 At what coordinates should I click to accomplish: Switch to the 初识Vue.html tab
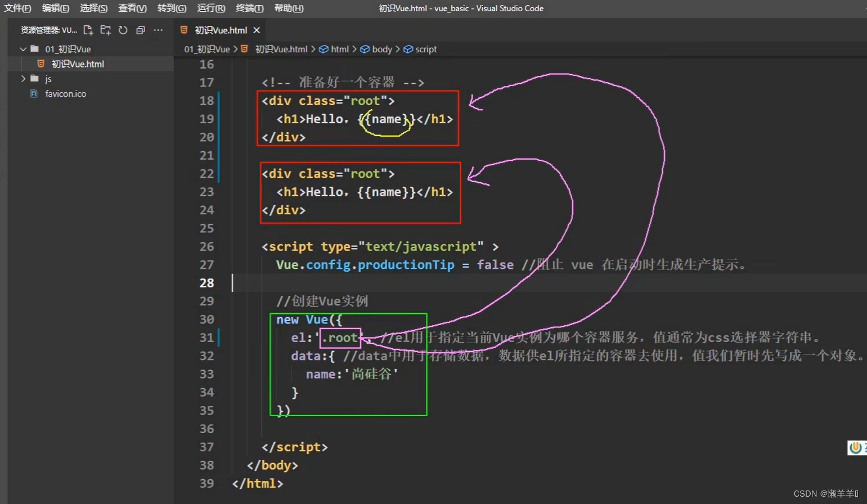click(x=221, y=30)
